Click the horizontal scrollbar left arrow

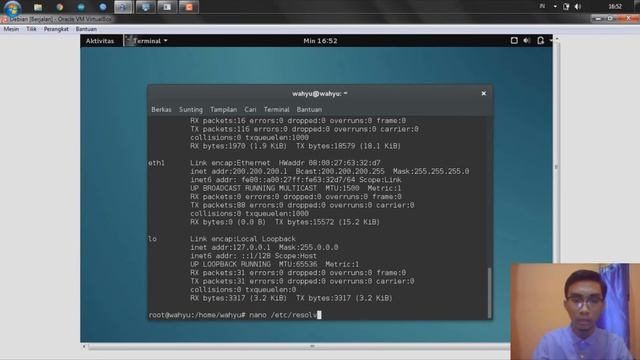(84, 347)
